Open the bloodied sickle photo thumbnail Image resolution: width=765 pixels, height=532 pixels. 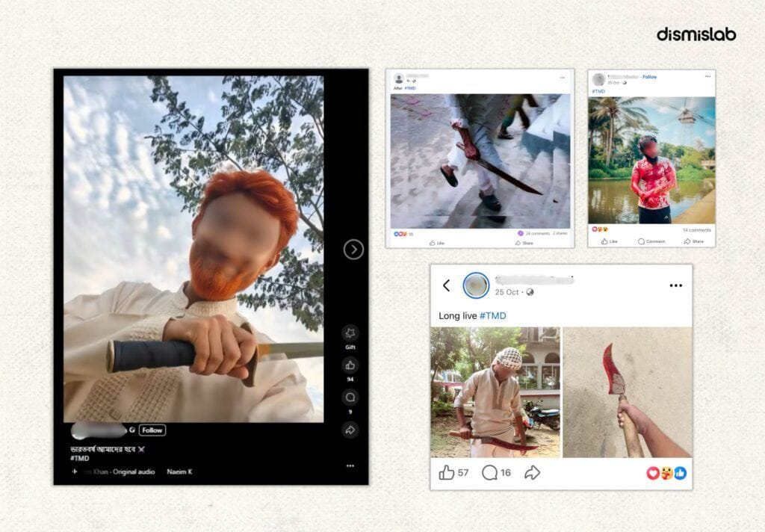[x=628, y=392]
